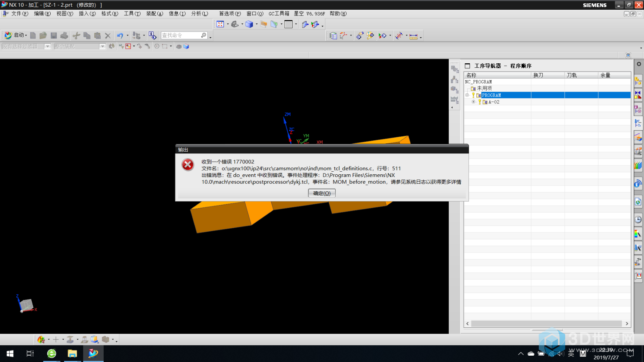Open the Operation Navigator sidebar tab
The height and width of the screenshot is (362, 644).
pyautogui.click(x=638, y=123)
